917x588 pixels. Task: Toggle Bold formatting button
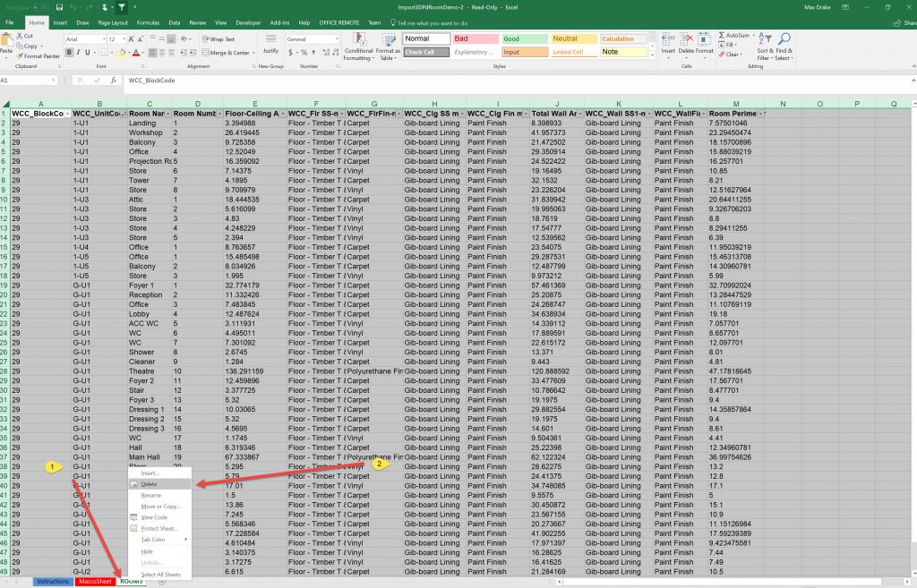(x=70, y=53)
